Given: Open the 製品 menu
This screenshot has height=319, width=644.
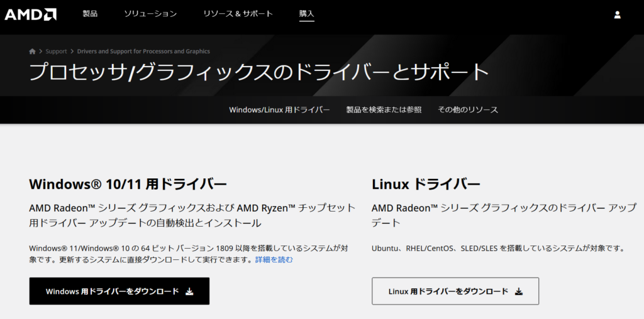Looking at the screenshot, I should [90, 14].
